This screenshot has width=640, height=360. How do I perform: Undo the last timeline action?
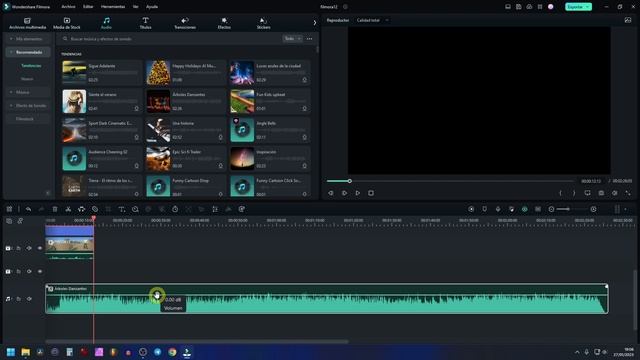28,209
